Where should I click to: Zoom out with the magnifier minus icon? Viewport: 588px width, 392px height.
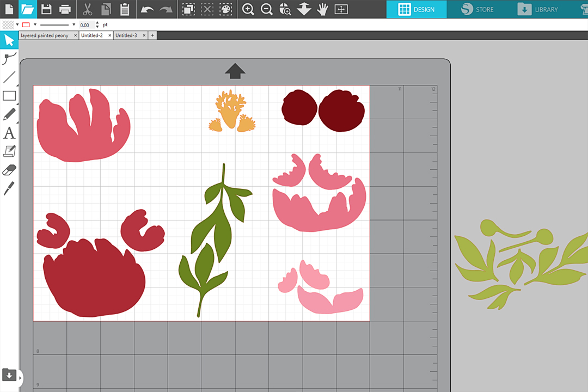tap(267, 9)
